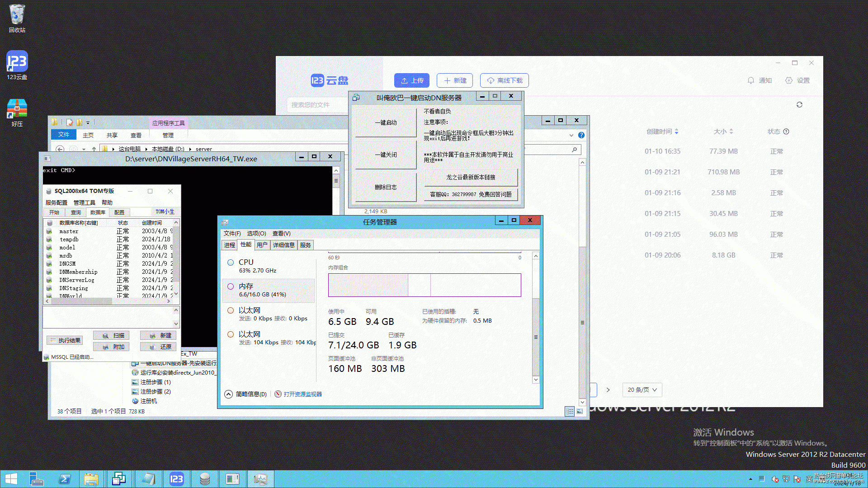
Task: Open 服务配置 menu in SQL tool
Action: click(57, 202)
